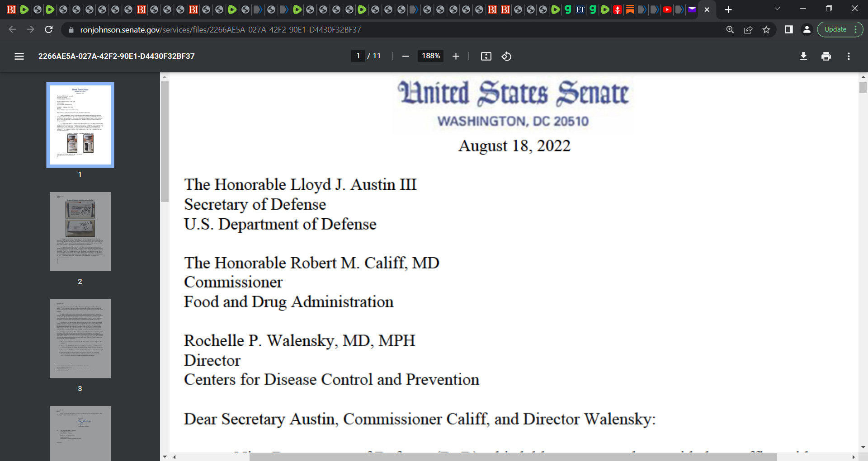Switch to first BI tab
Image resolution: width=868 pixels, height=461 pixels.
[11, 9]
